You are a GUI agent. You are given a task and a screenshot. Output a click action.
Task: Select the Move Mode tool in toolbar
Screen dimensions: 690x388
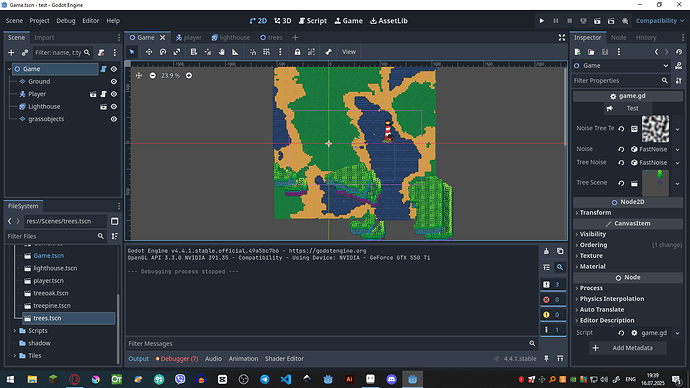pyautogui.click(x=149, y=52)
